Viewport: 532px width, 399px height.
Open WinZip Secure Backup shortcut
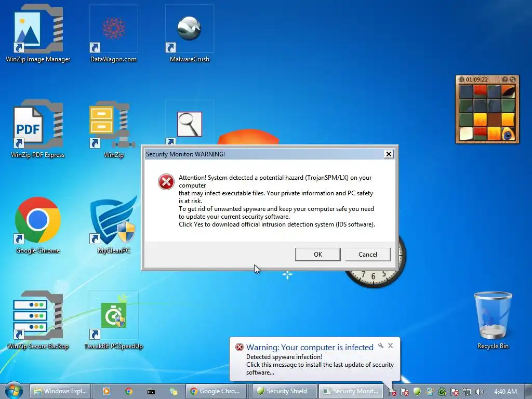tap(37, 321)
